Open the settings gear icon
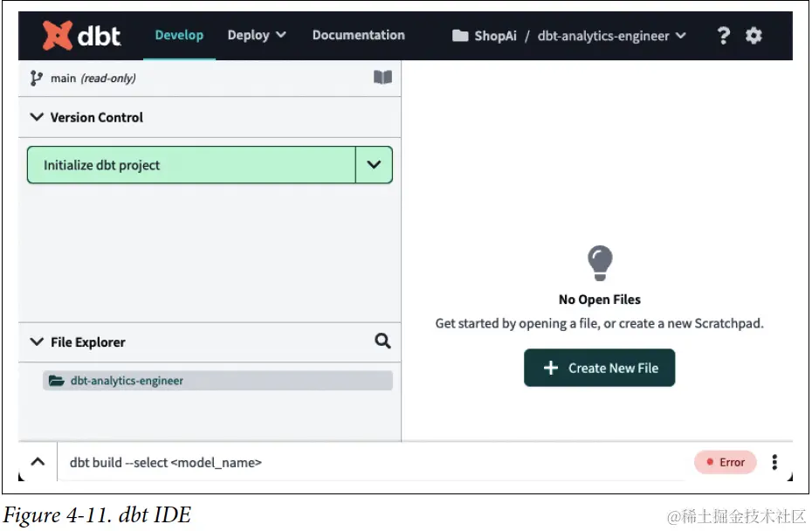Screen dimensions: 812x531 point(754,36)
